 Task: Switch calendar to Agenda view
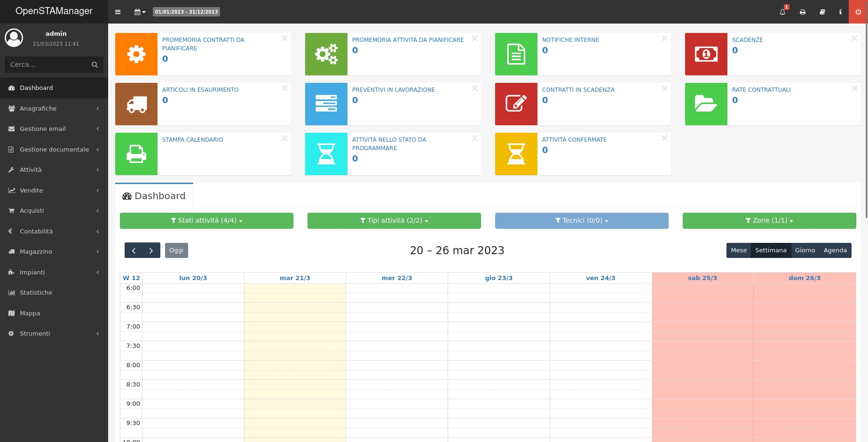pyautogui.click(x=835, y=250)
